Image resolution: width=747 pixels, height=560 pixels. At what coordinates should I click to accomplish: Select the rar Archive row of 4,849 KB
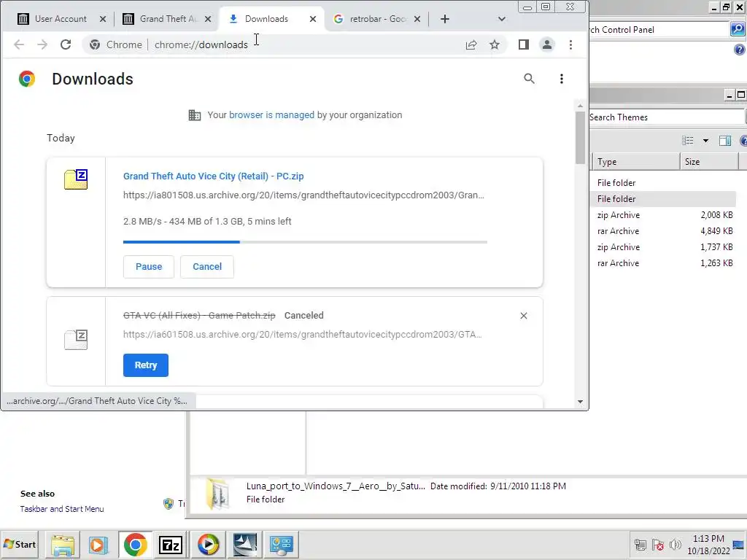665,231
